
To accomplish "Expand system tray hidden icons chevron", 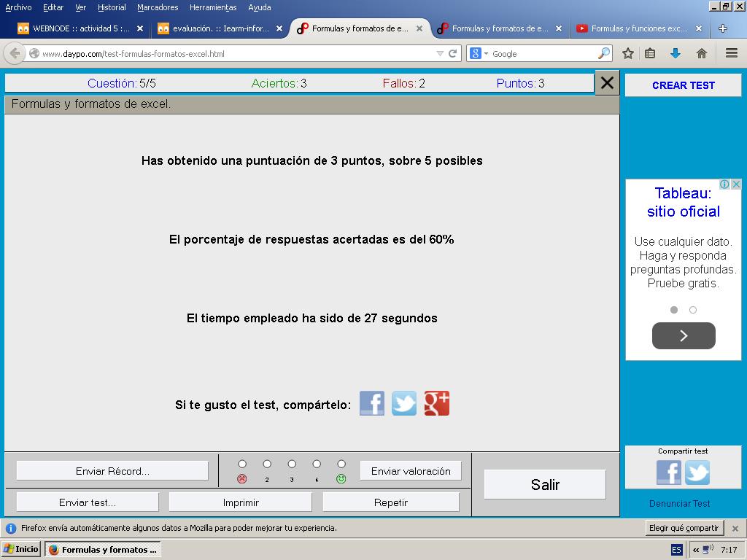I will click(696, 550).
